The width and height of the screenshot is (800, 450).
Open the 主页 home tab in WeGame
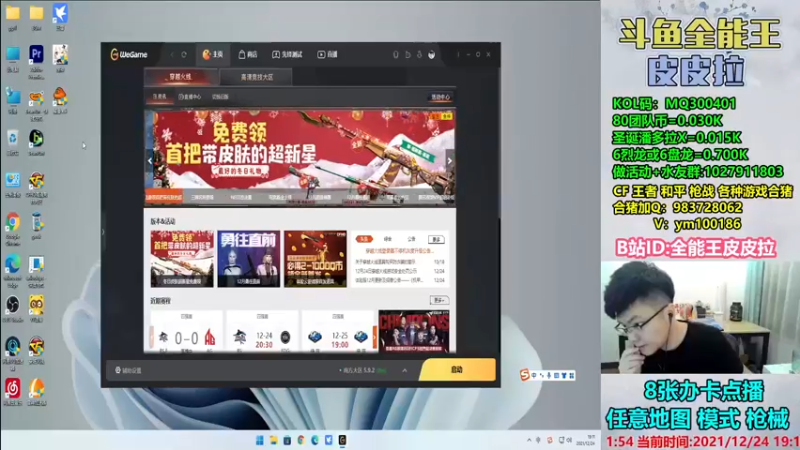(213, 55)
